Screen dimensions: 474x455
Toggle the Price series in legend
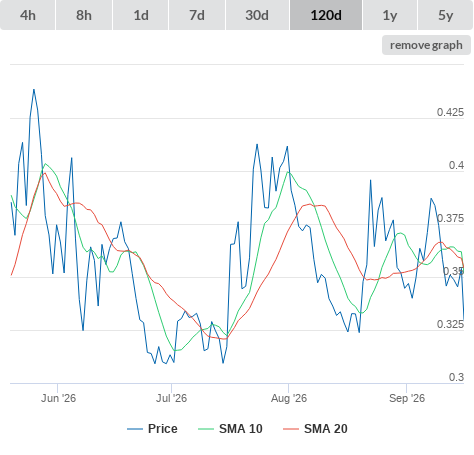point(163,429)
